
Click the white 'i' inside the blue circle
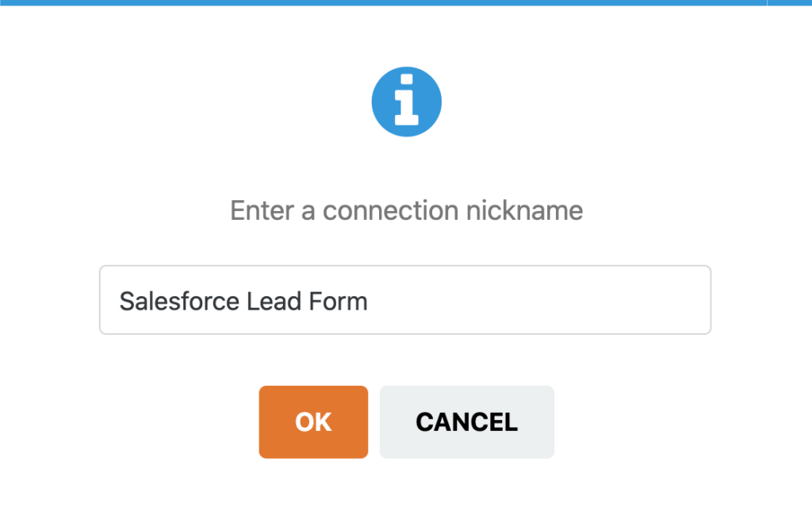click(407, 103)
